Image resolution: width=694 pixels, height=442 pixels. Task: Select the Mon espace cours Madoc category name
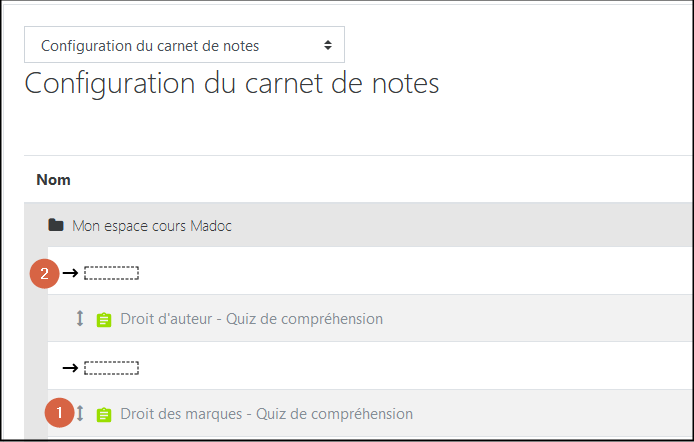(151, 226)
